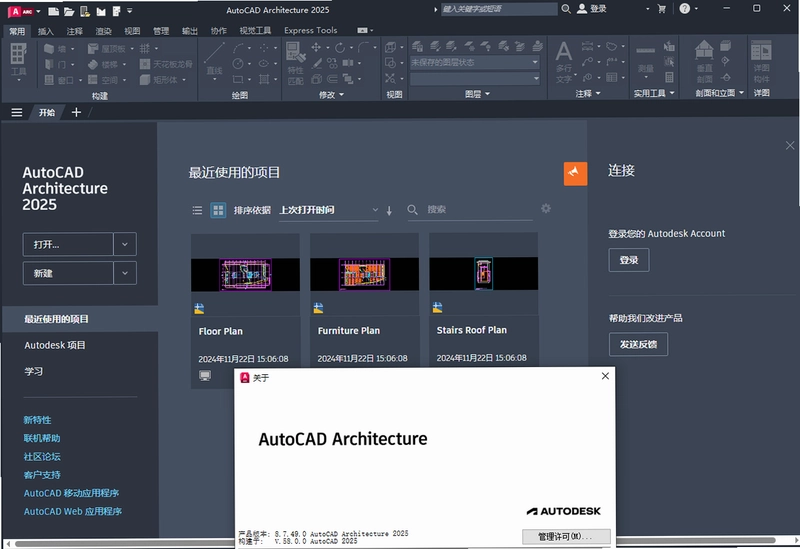The image size is (800, 549).
Task: Select the 屋顶板 (Roof slab) tool
Action: point(107,49)
